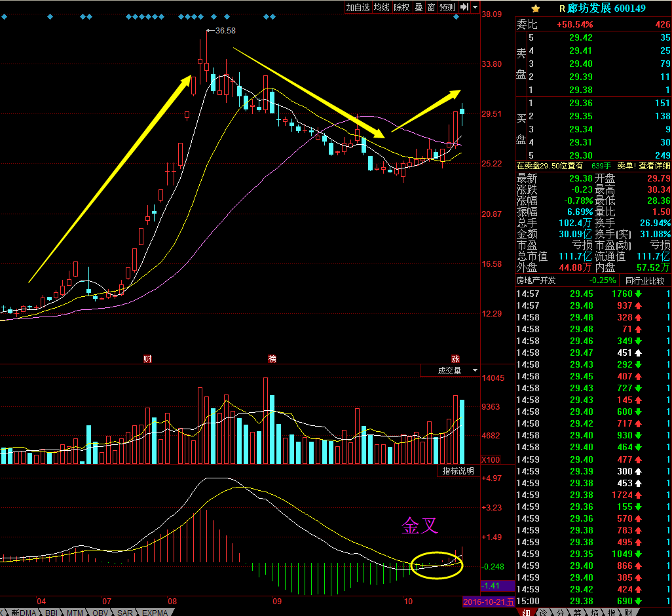
Task: Click the 2016-10-21 date marker
Action: point(487,601)
